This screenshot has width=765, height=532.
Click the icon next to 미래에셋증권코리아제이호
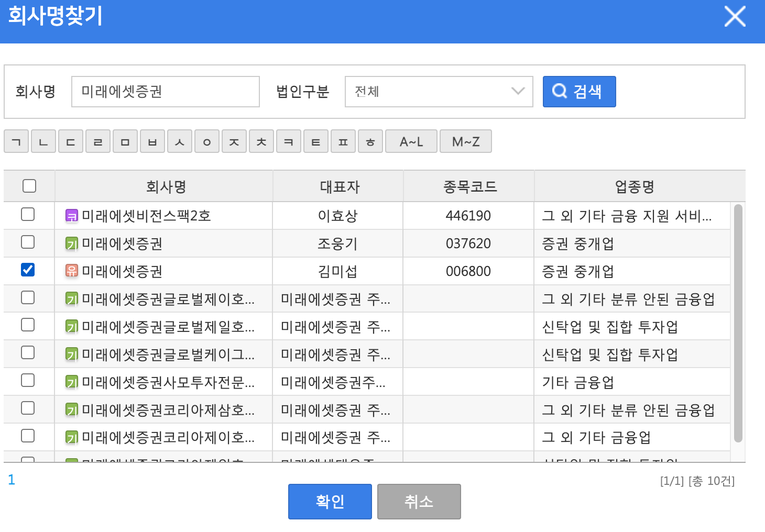coord(71,437)
